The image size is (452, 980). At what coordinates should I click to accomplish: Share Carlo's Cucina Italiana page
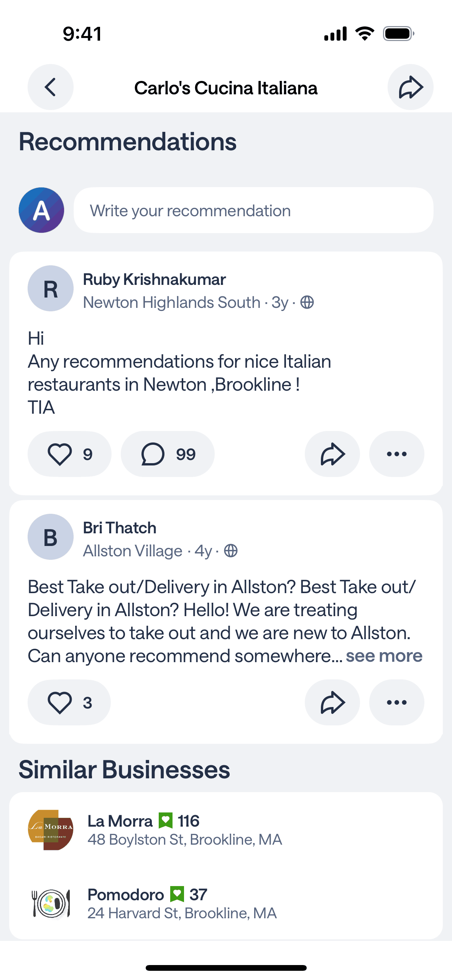coord(410,87)
